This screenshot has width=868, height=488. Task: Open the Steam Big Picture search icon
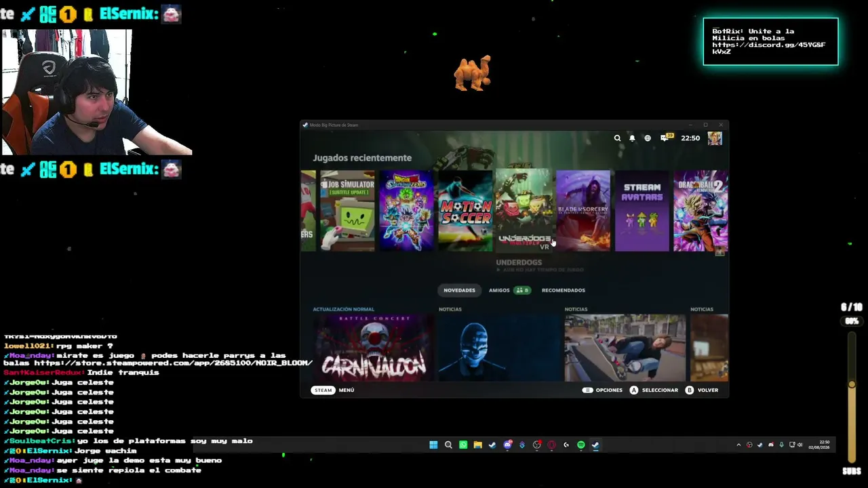click(617, 138)
